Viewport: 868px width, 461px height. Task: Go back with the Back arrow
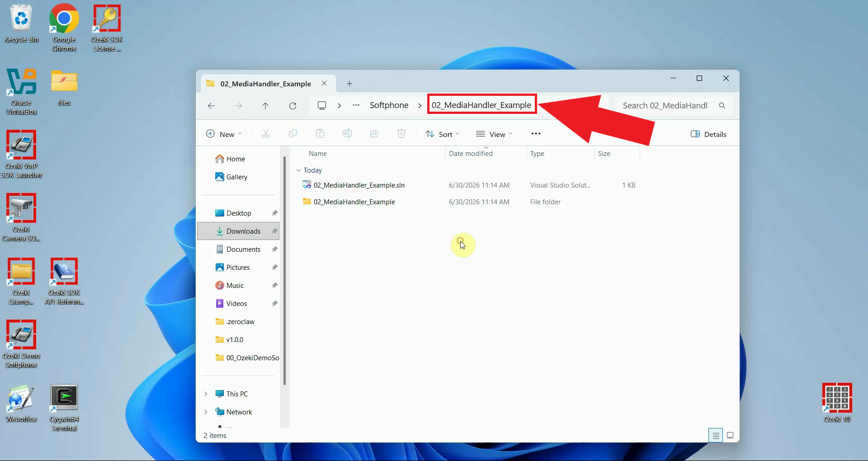click(x=211, y=105)
